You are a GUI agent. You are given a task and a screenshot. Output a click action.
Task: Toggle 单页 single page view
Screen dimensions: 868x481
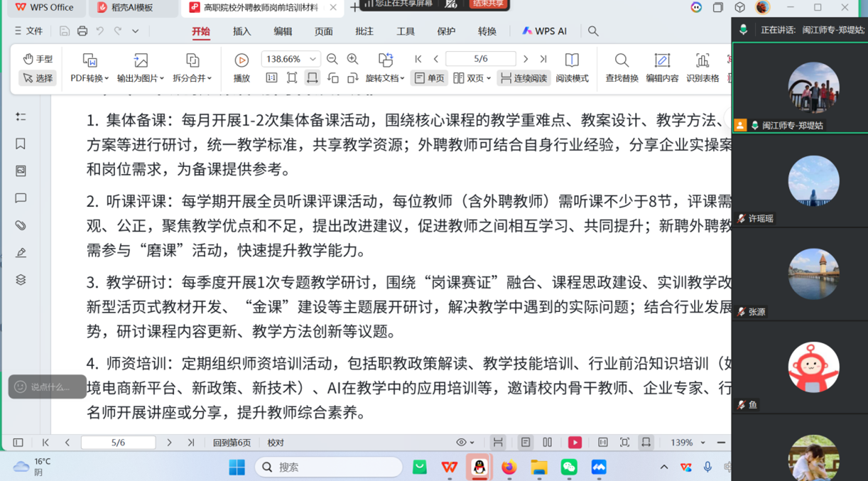click(429, 78)
